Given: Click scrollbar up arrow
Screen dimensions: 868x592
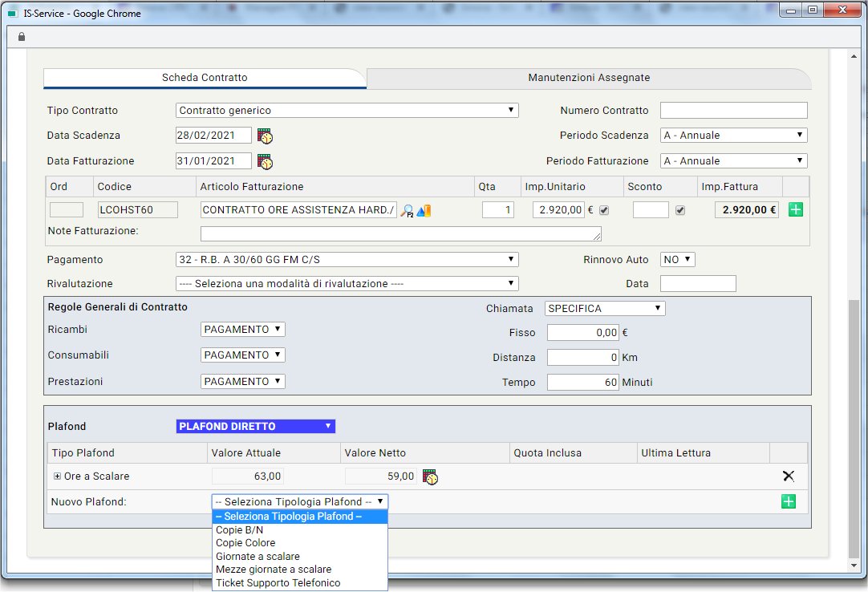Looking at the screenshot, I should (x=854, y=56).
